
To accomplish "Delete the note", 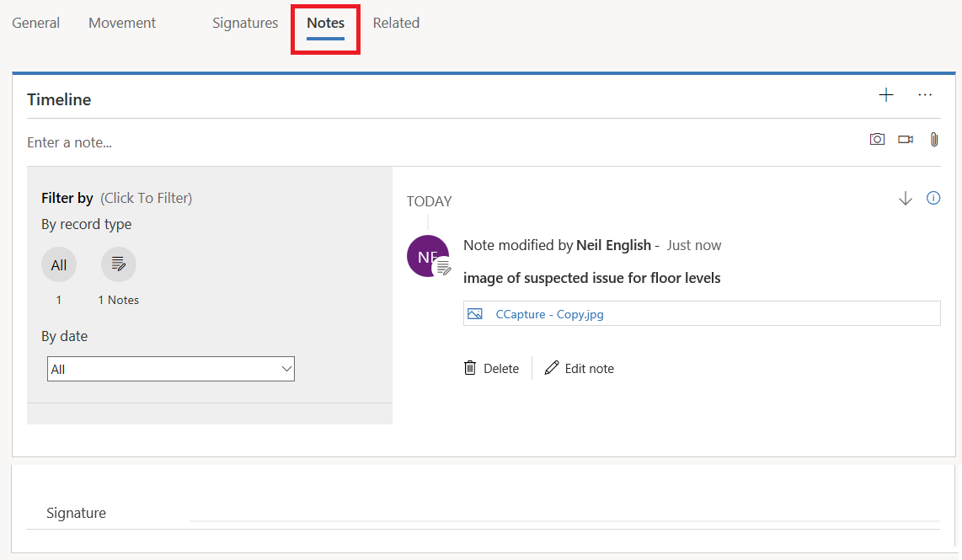I will (x=492, y=368).
